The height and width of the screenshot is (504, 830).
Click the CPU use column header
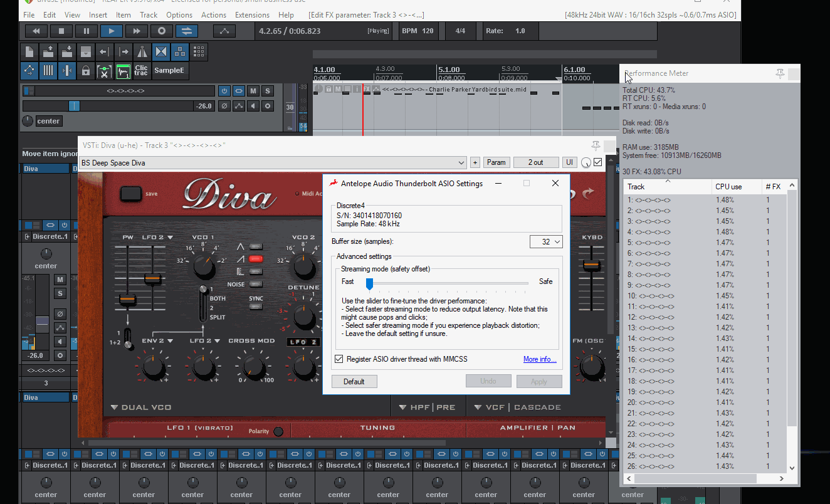728,186
